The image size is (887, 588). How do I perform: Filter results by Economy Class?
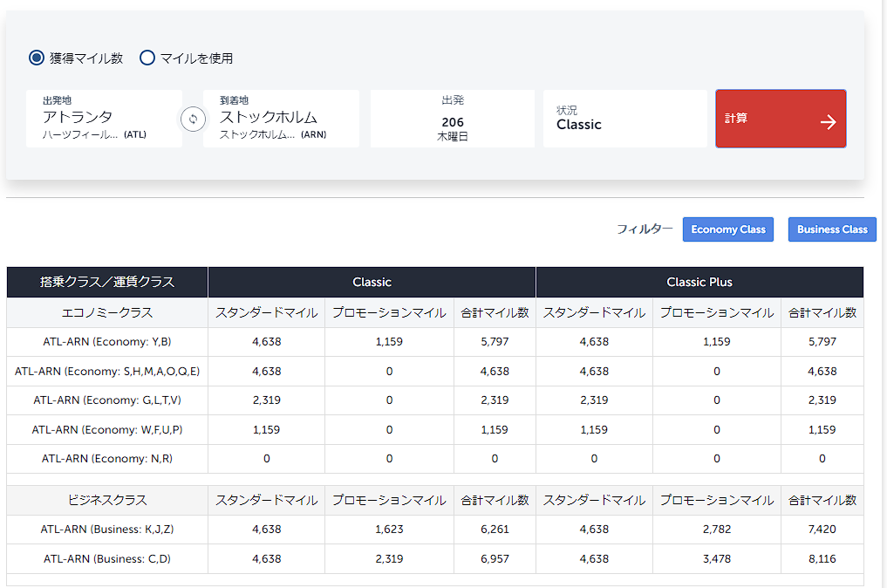pos(727,229)
